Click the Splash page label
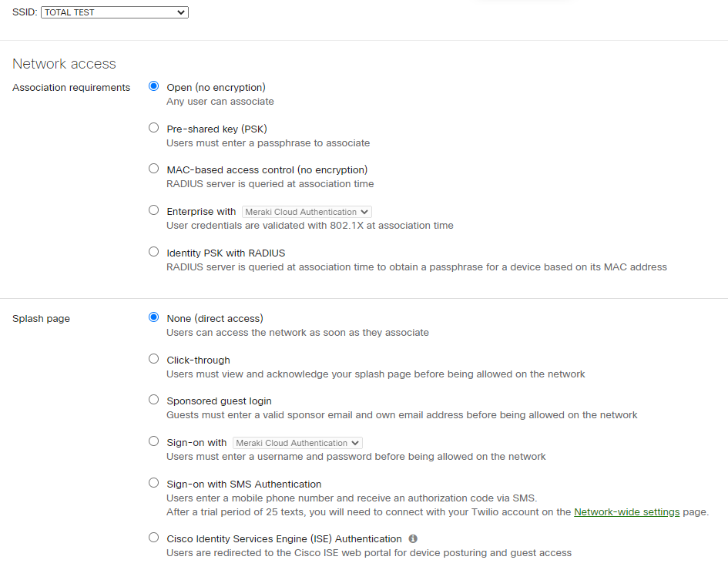Screen dimensions: 728x570 click(x=41, y=318)
